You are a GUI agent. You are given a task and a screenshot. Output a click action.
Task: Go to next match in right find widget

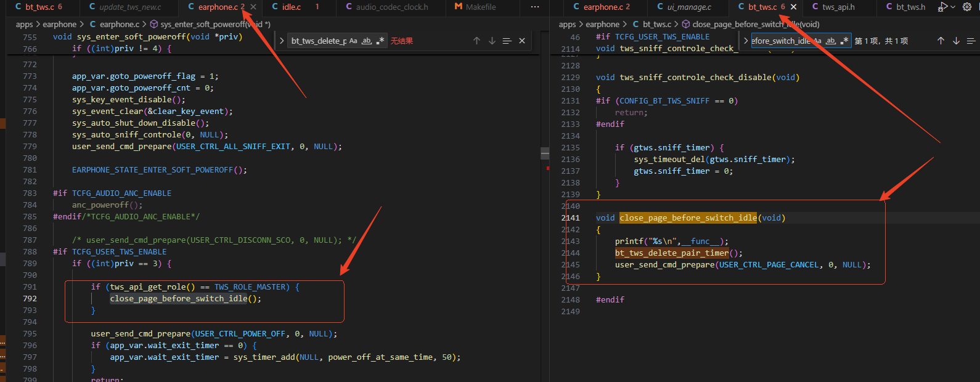pos(956,41)
